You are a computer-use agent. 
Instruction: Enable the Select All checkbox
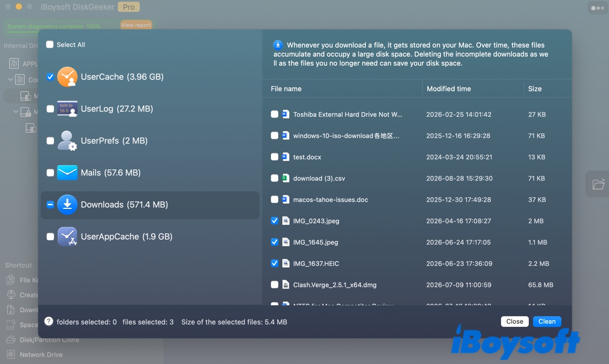click(50, 45)
